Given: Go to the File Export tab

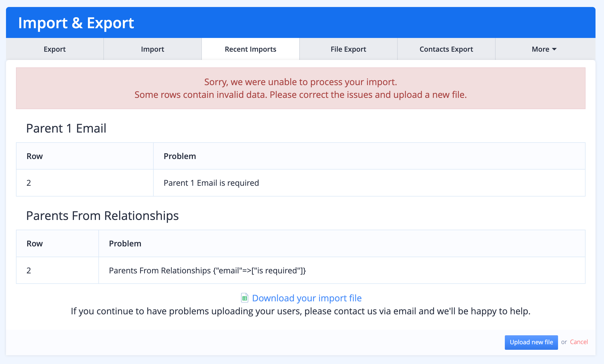Looking at the screenshot, I should [x=348, y=49].
